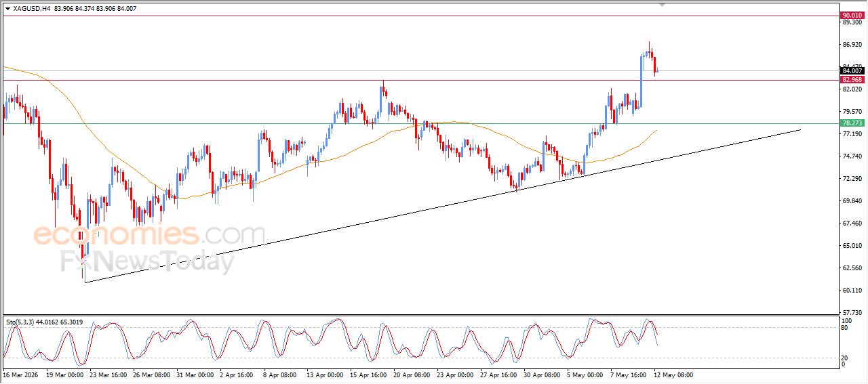Click the 7 May 16:00 time label
This screenshot has height=384, width=868.
tap(629, 375)
